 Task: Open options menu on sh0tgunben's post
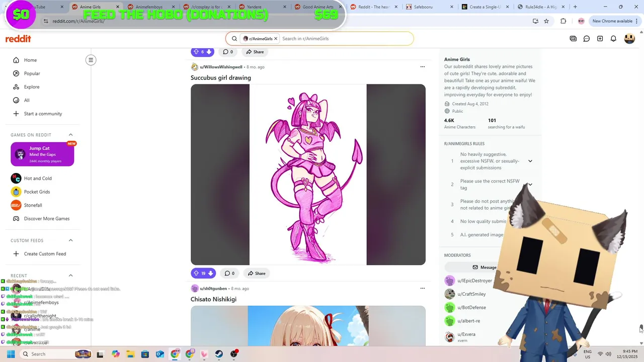coord(423,289)
